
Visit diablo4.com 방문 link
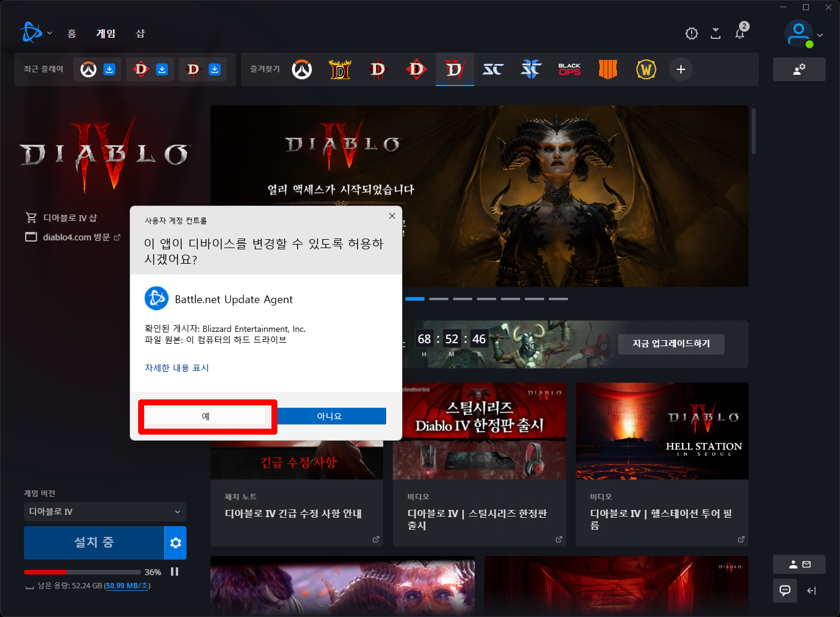73,237
